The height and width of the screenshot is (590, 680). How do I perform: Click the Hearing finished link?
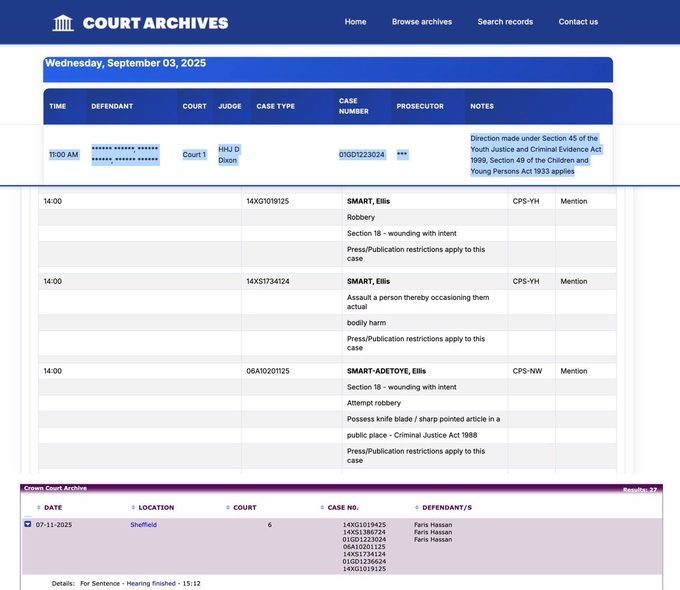coord(151,583)
